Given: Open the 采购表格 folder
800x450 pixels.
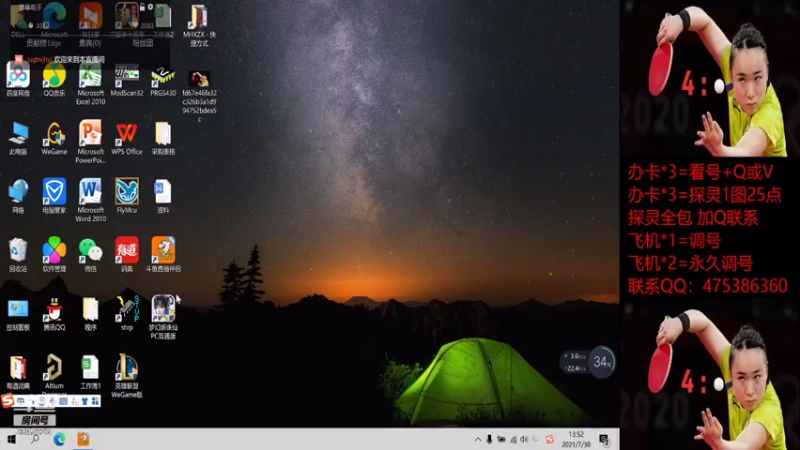Looking at the screenshot, I should coord(163,138).
